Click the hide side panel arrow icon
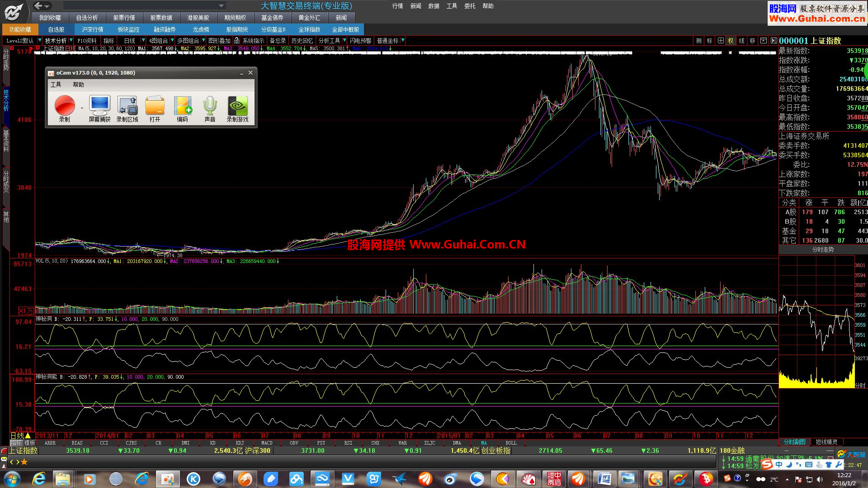 click(774, 41)
